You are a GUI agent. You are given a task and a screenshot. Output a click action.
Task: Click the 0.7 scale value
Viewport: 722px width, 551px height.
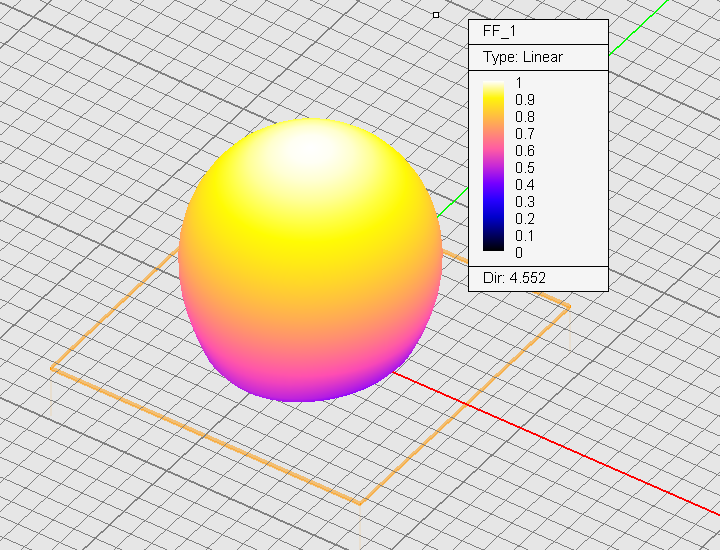[x=524, y=133]
